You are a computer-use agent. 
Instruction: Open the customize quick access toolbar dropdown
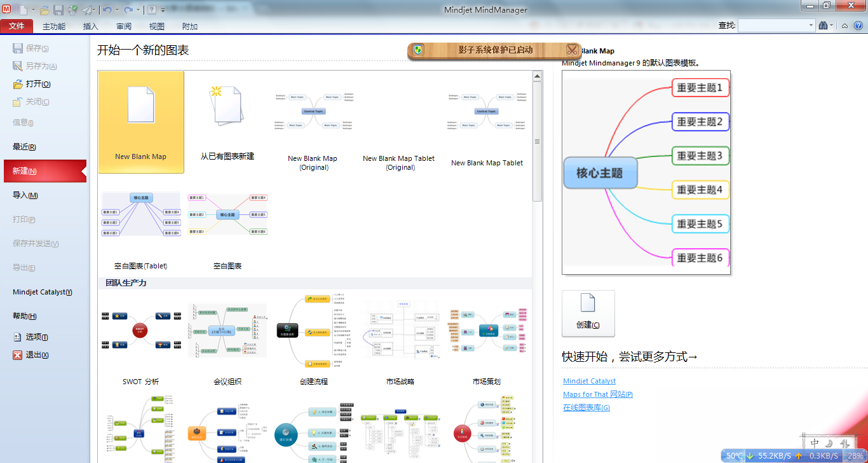[x=163, y=10]
